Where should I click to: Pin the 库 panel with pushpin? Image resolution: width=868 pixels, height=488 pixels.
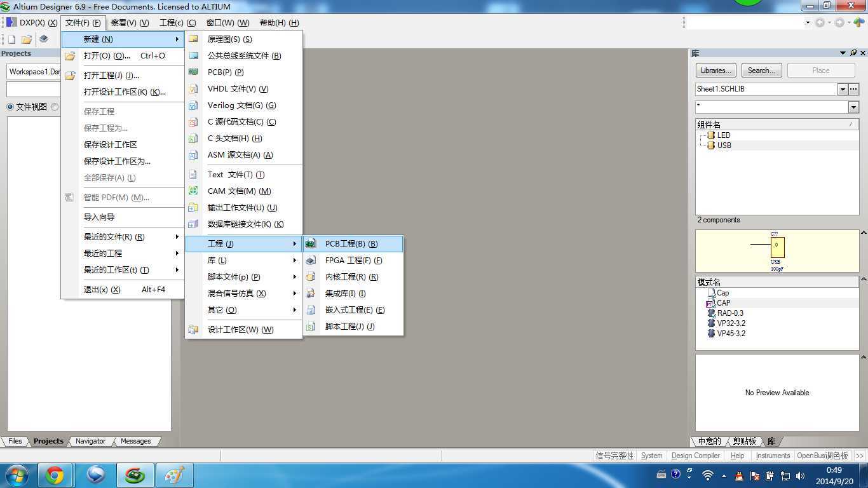tap(853, 53)
